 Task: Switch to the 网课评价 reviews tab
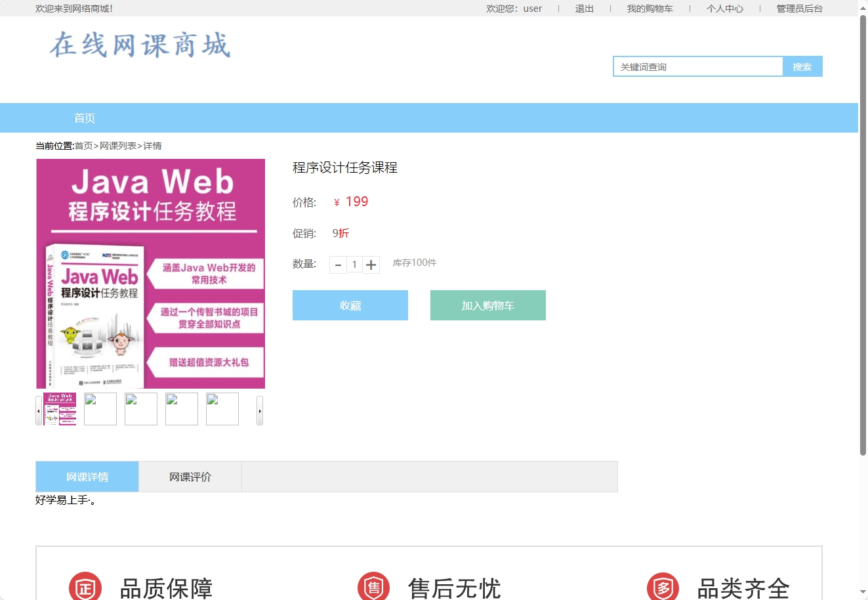pyautogui.click(x=190, y=476)
